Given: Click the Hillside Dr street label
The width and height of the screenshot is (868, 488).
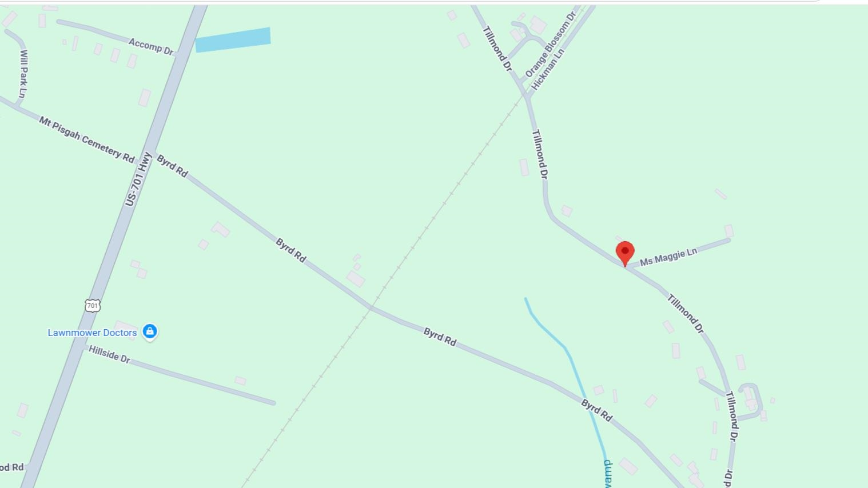Looking at the screenshot, I should [x=109, y=355].
